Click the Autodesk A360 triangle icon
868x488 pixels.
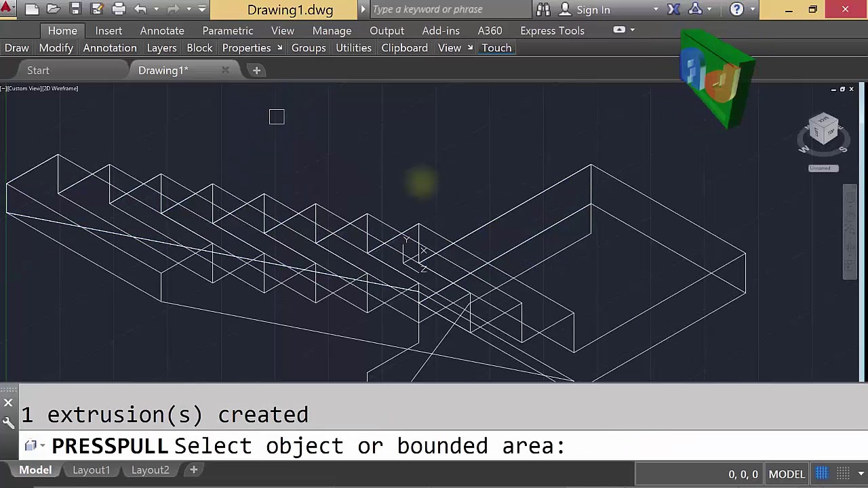[x=695, y=9]
